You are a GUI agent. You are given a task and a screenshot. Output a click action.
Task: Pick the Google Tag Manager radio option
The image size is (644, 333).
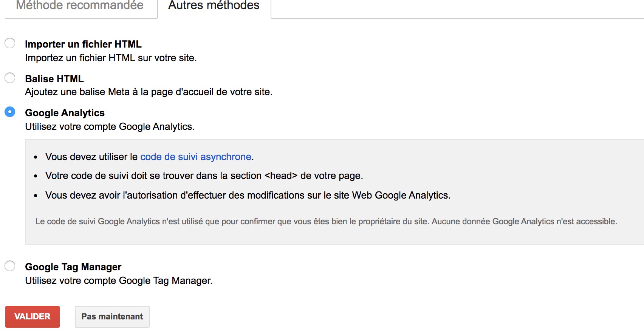10,266
